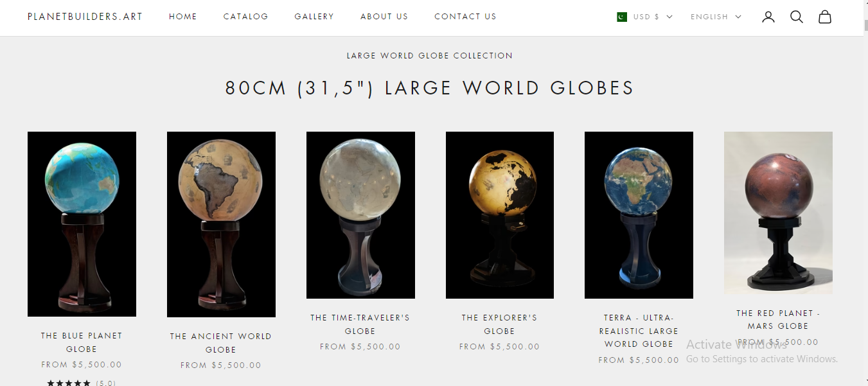
Task: Click the five-star rating under Blue Planet Globe
Action: [x=69, y=383]
